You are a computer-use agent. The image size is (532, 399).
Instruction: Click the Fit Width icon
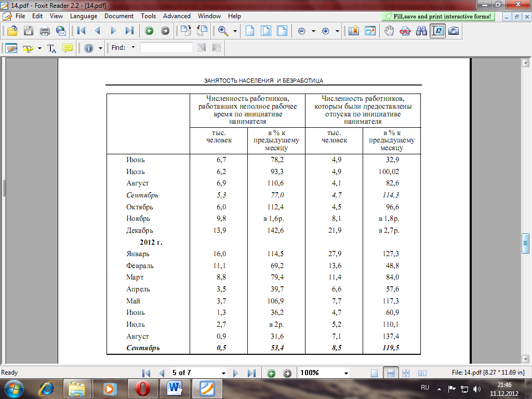point(282,31)
